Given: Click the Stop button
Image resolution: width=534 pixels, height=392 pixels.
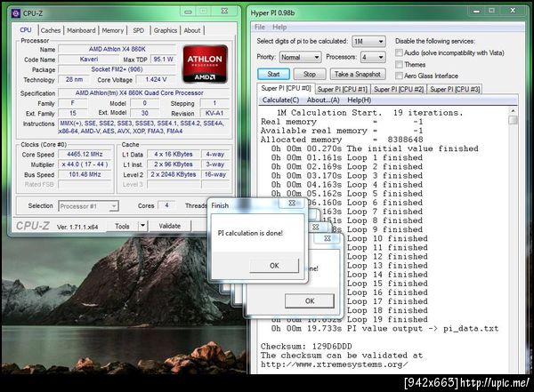Looking at the screenshot, I should (310, 74).
